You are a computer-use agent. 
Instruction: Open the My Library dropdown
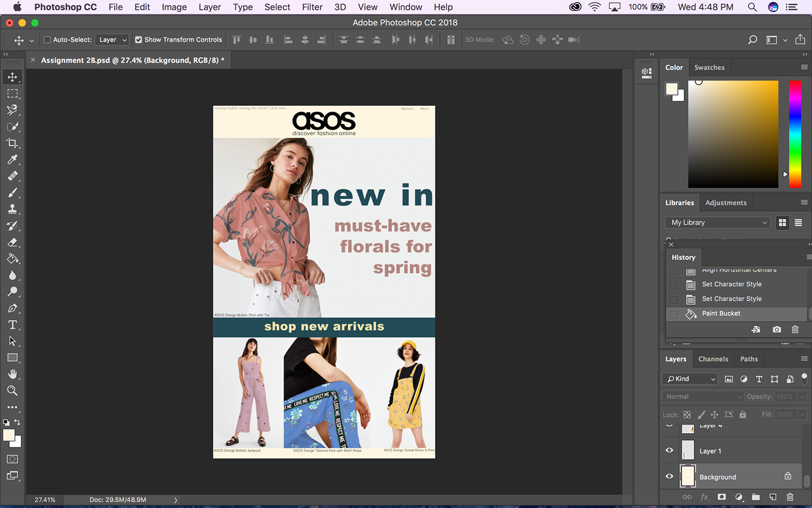[718, 222]
